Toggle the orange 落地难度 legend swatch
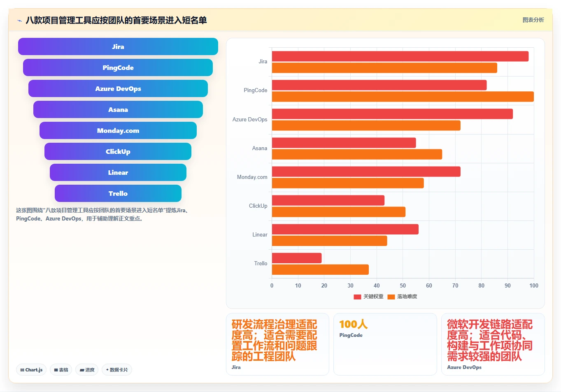This screenshot has width=561, height=392. coord(391,297)
